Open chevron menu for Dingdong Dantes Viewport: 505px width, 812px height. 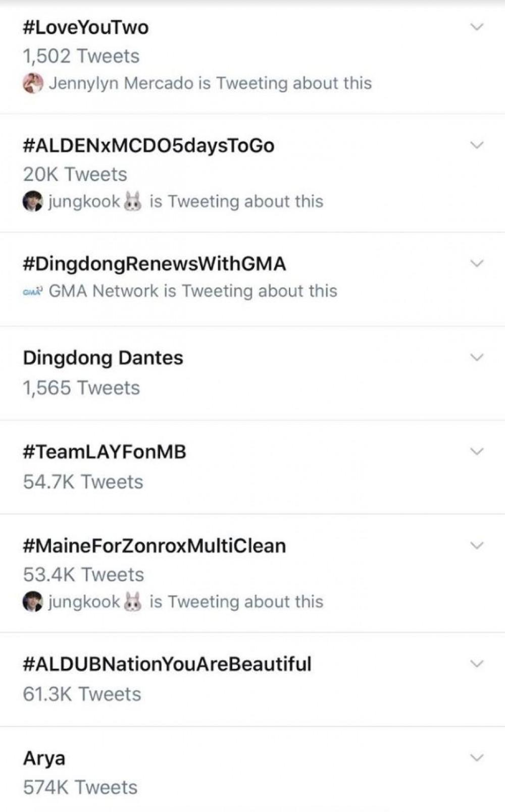click(477, 357)
